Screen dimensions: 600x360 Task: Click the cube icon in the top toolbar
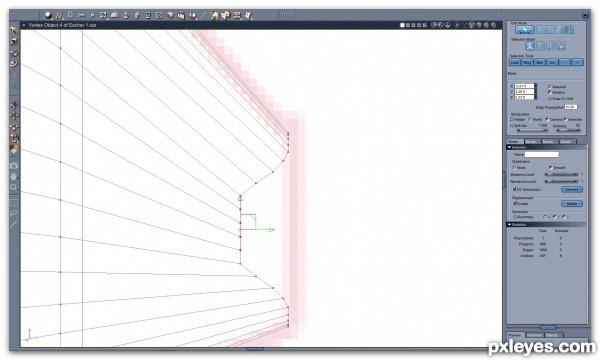point(170,15)
